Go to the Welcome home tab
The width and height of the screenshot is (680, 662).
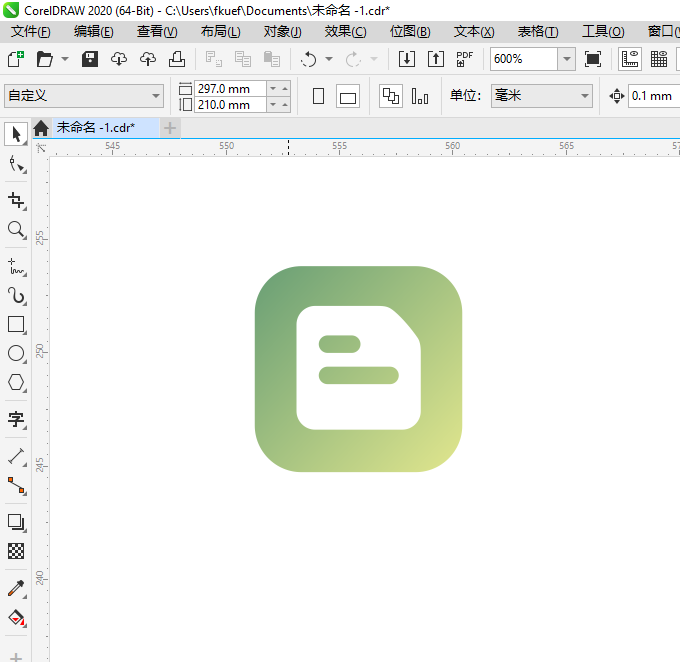point(41,128)
